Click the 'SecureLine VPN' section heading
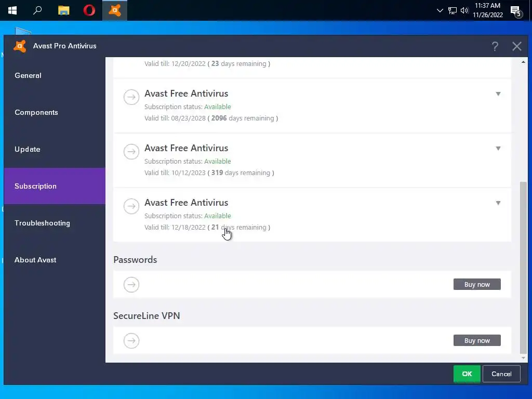 [x=147, y=316]
